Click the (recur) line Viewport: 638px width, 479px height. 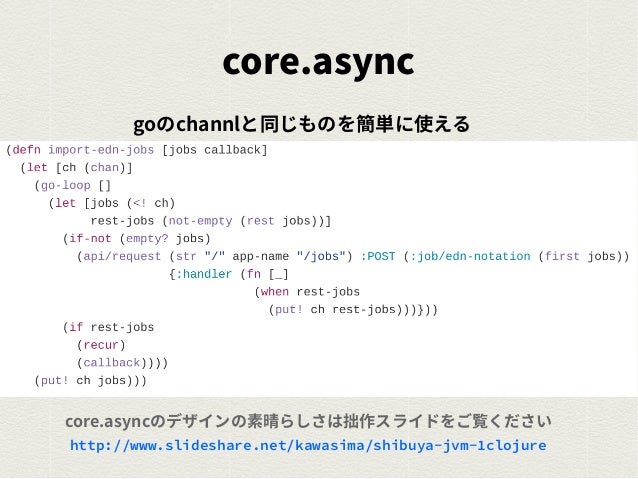101,345
